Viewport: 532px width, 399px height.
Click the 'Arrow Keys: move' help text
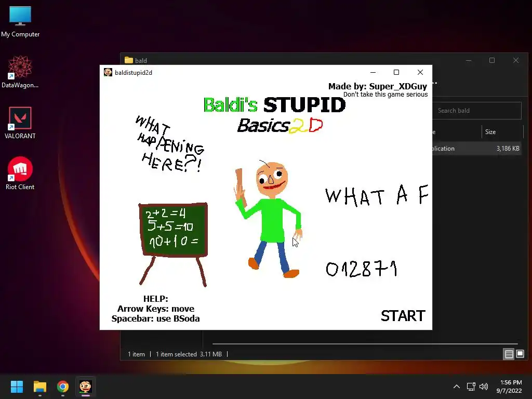[x=156, y=309]
